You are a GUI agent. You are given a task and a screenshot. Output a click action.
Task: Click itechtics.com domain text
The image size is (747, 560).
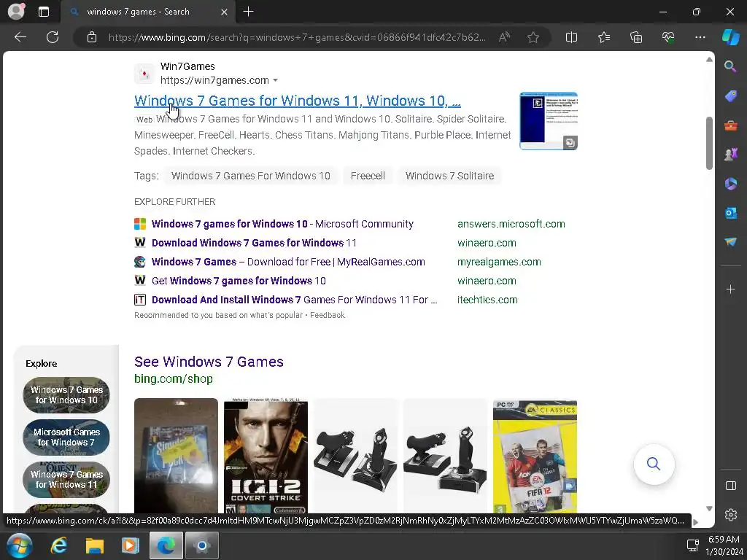(487, 300)
